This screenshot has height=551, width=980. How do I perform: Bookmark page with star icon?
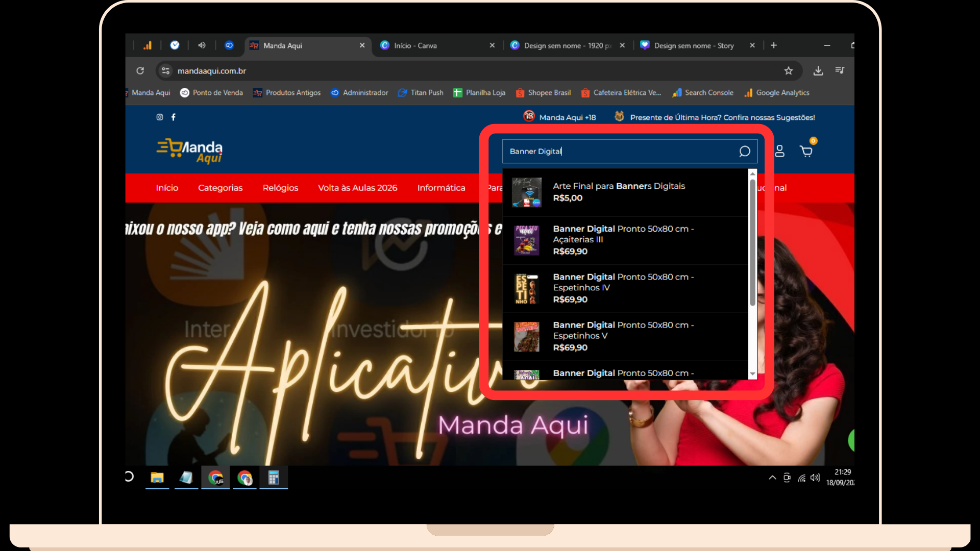(x=789, y=71)
